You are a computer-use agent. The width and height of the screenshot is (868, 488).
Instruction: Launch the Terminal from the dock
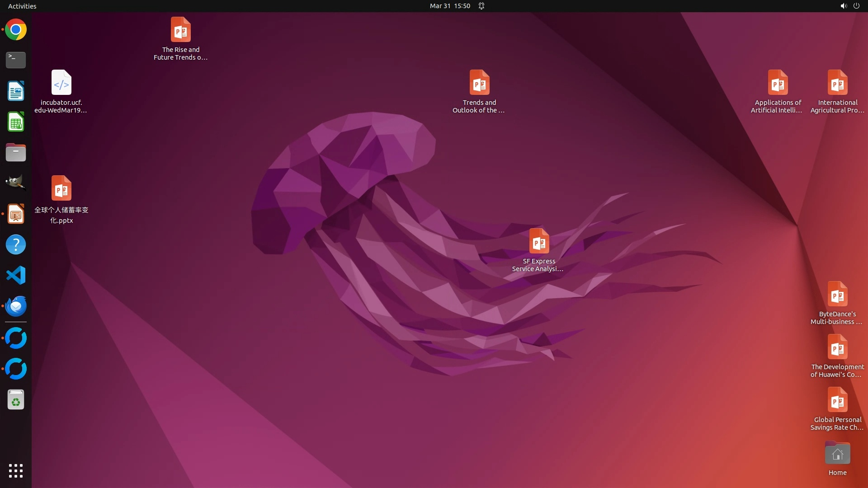16,60
